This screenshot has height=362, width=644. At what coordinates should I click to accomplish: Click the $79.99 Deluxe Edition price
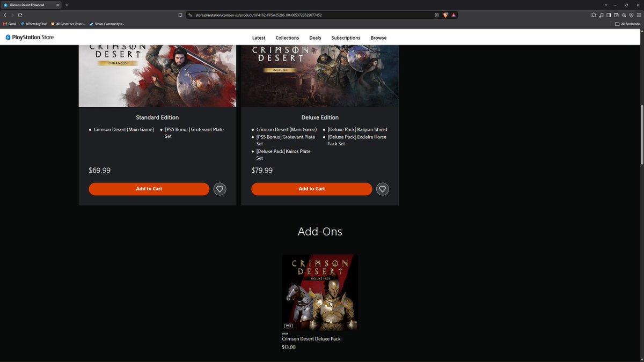coord(262,171)
